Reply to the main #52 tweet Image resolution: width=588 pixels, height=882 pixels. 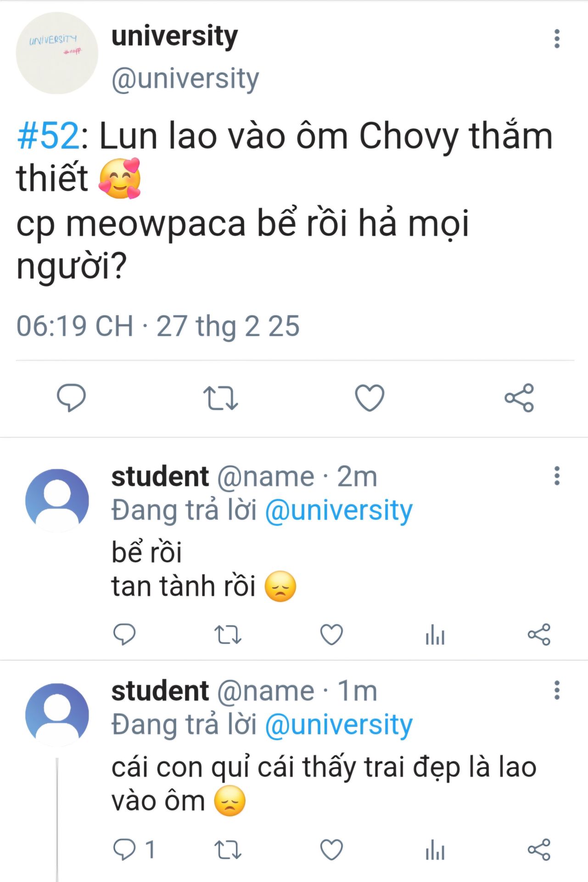pos(71,397)
